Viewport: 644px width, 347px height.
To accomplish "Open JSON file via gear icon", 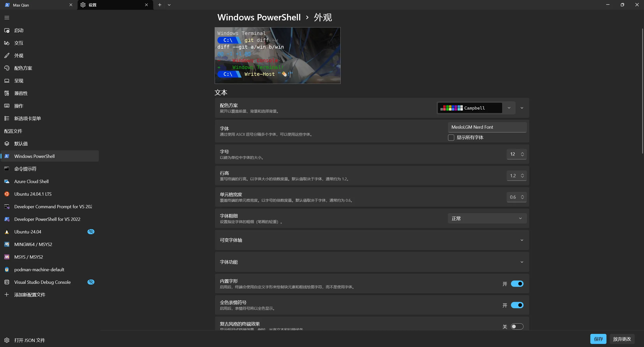I will 7,340.
